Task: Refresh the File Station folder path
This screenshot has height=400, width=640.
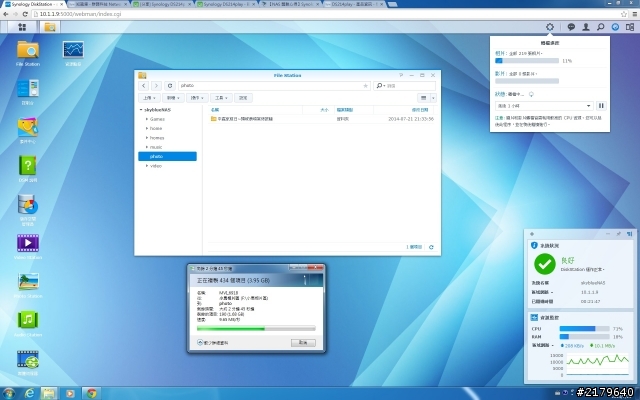Action: click(170, 86)
